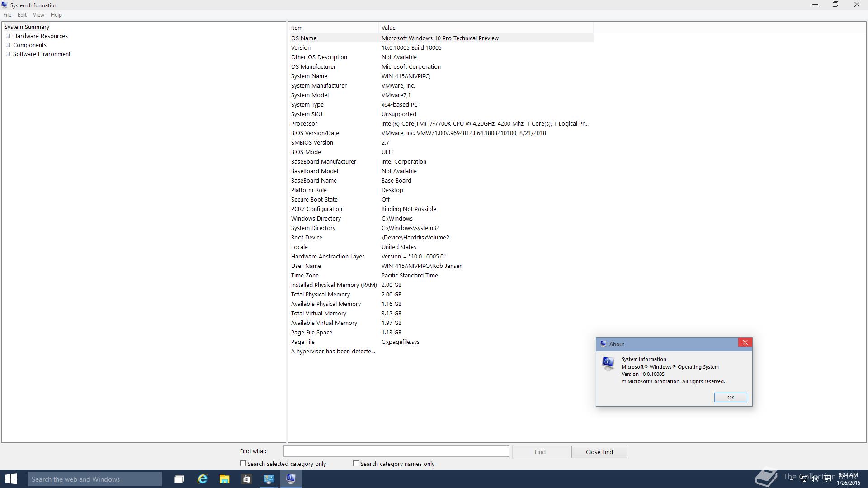Select the Installed Physical Memory (RAM) row
The image size is (868, 488).
coord(441,285)
